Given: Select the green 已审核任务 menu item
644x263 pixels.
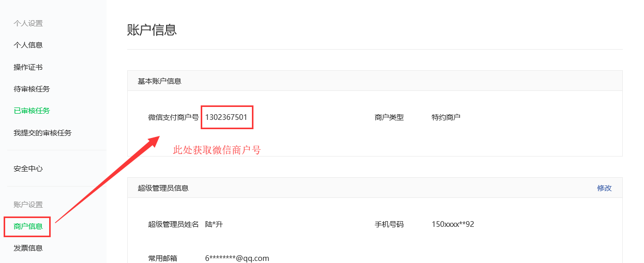Looking at the screenshot, I should click(x=32, y=111).
